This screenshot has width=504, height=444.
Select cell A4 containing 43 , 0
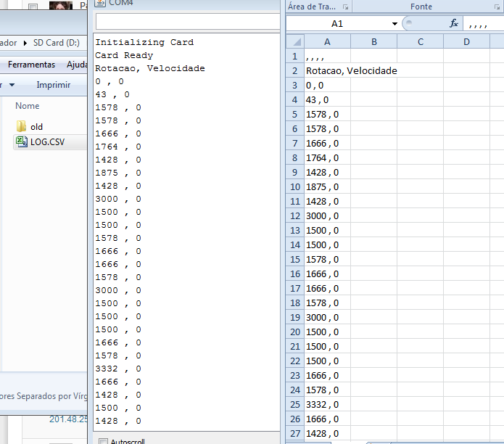[327, 99]
